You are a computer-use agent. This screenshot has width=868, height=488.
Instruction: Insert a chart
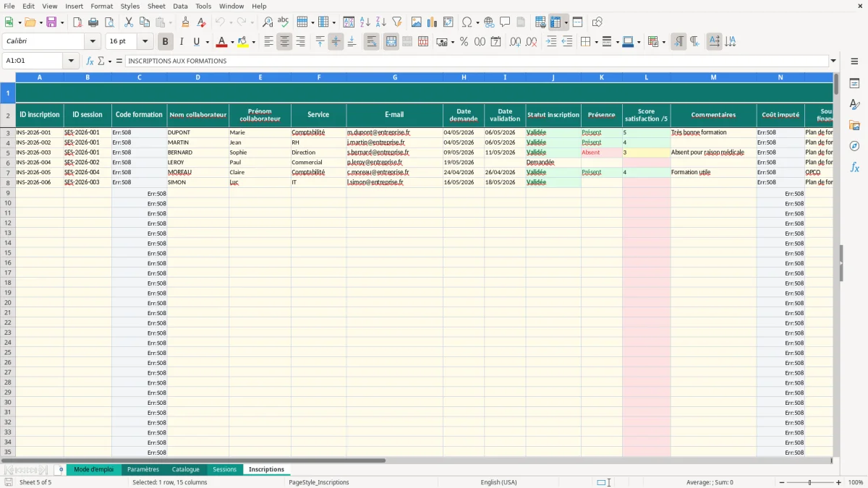tap(432, 22)
